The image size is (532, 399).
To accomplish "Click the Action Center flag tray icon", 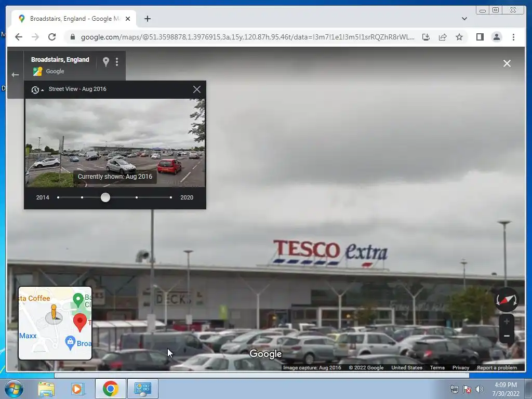I will tap(467, 389).
